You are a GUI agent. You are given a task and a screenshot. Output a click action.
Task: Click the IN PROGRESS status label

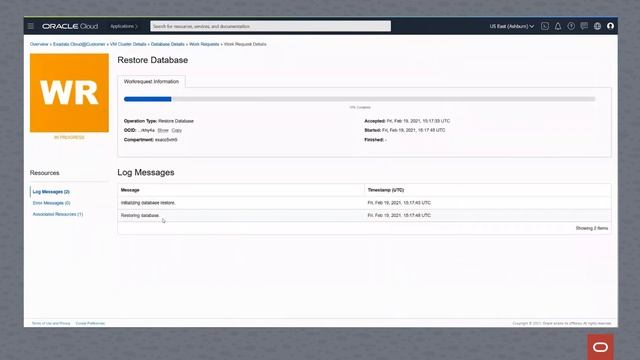69,138
